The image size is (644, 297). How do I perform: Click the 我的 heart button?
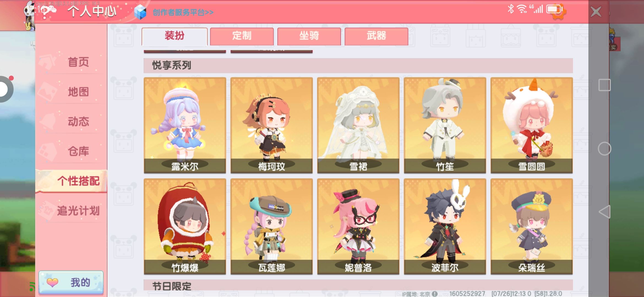(x=71, y=282)
